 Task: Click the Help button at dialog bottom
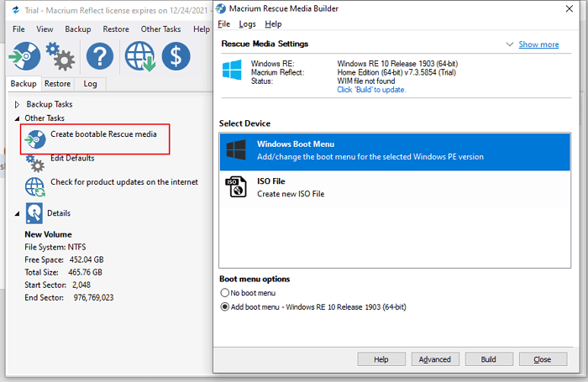(381, 359)
